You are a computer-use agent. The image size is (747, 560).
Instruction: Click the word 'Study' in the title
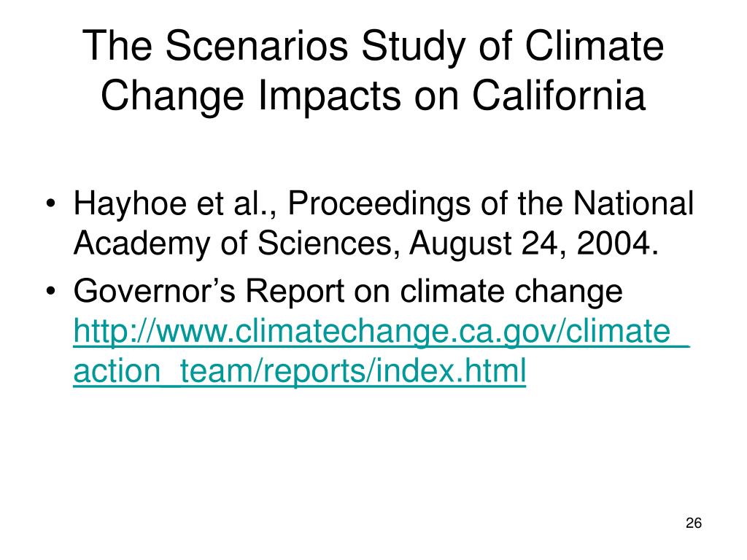point(413,47)
